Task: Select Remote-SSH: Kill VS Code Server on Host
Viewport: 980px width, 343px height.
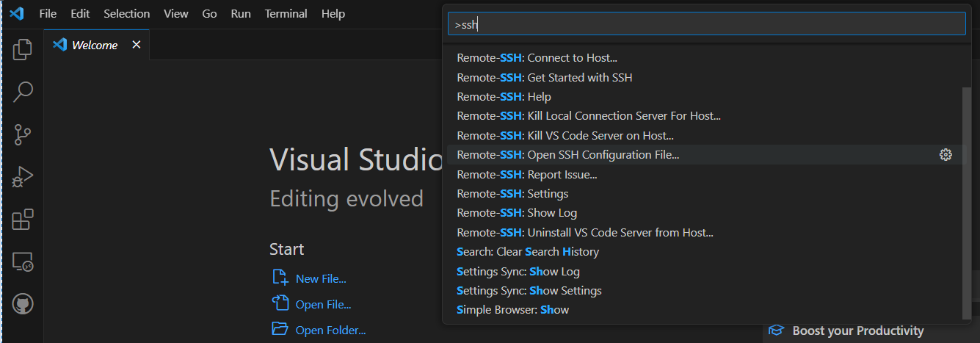Action: tap(705, 135)
